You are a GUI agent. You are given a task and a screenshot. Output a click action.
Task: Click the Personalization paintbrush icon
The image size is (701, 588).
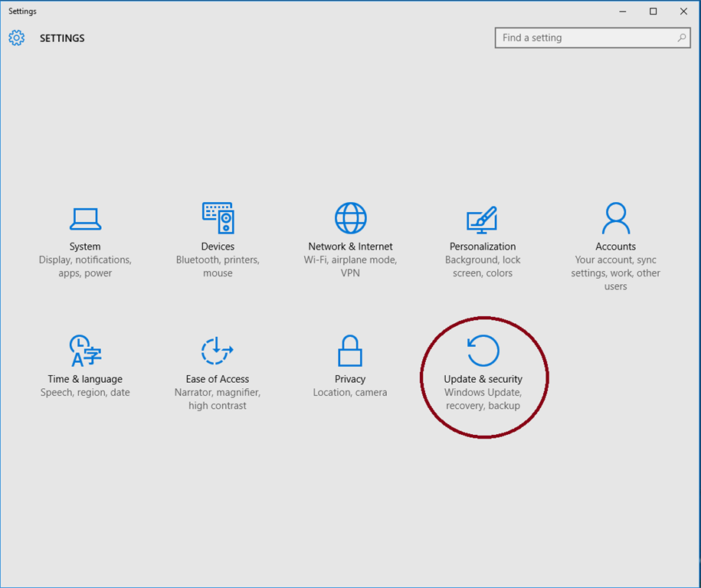(483, 218)
